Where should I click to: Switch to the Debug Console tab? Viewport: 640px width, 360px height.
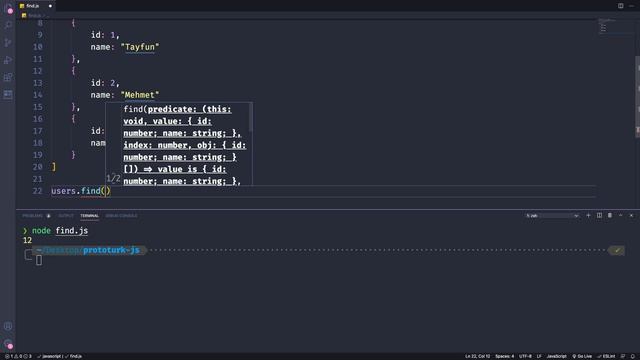[x=121, y=216]
